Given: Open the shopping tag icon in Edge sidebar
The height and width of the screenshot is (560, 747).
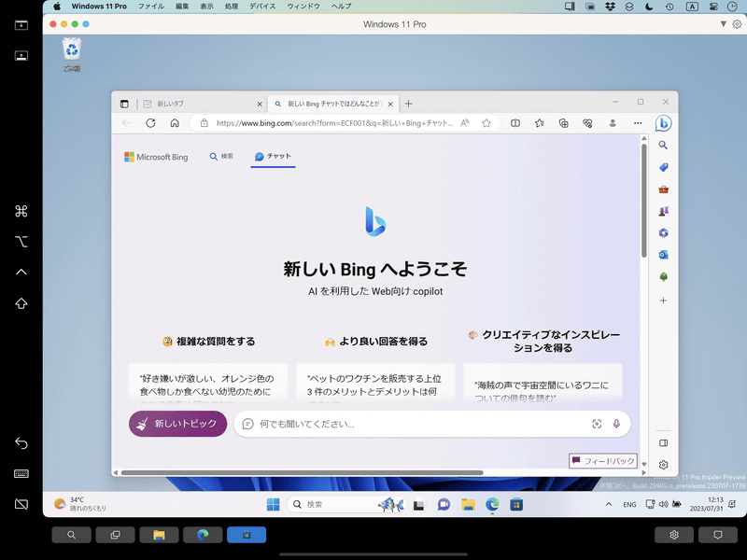Looking at the screenshot, I should point(663,167).
